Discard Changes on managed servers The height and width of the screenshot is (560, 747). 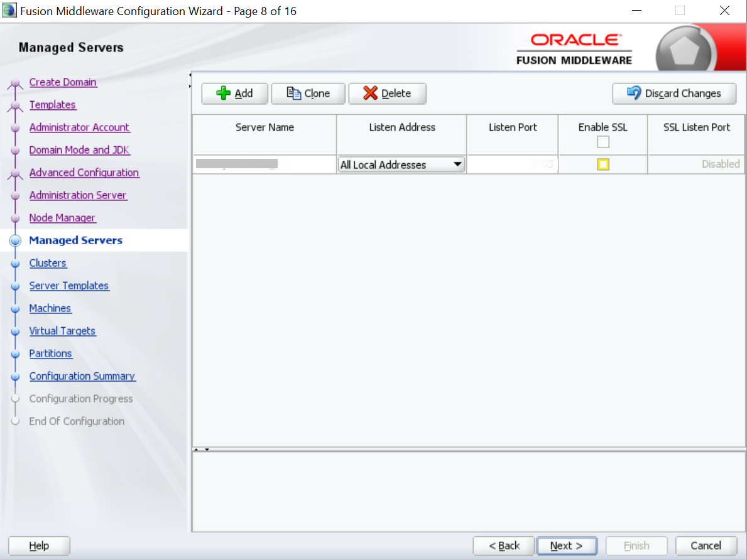coord(674,94)
